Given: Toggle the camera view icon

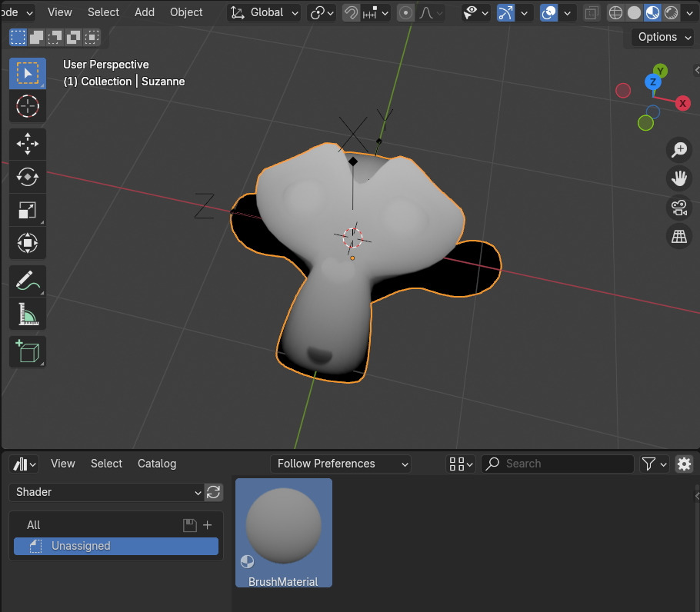Looking at the screenshot, I should [679, 208].
